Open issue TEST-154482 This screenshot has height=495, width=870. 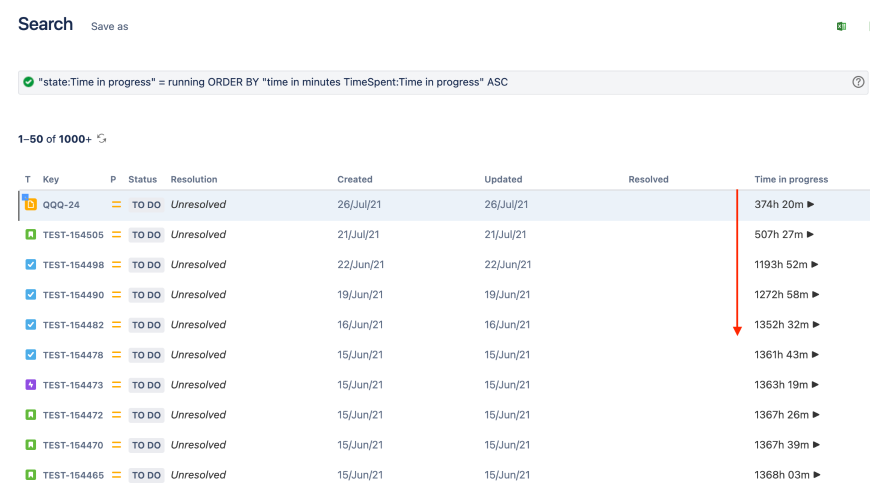73,325
